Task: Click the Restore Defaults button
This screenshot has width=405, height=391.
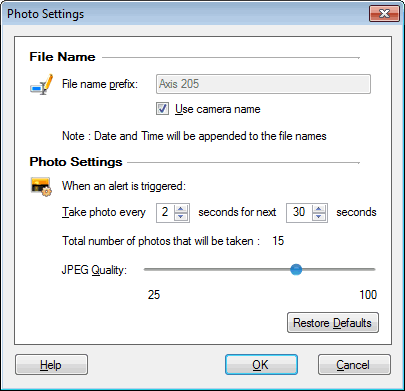Action: click(333, 323)
